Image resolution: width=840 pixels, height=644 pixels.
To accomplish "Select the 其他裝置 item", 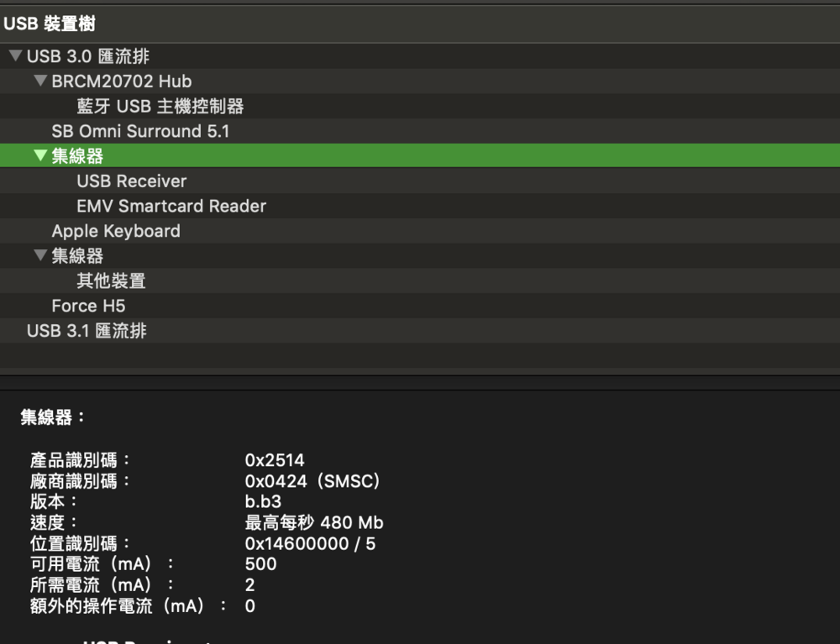I will (111, 281).
